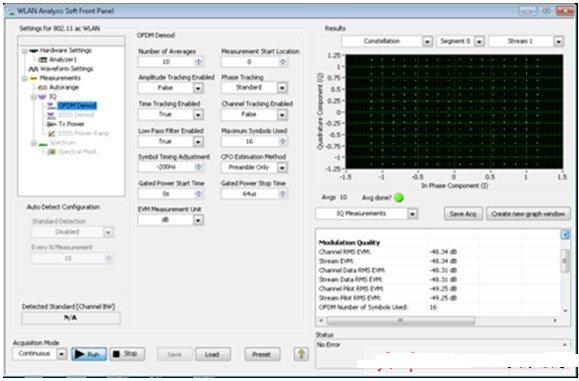Viewport: 579px width, 381px height.
Task: Click the Stop button
Action: (127, 354)
